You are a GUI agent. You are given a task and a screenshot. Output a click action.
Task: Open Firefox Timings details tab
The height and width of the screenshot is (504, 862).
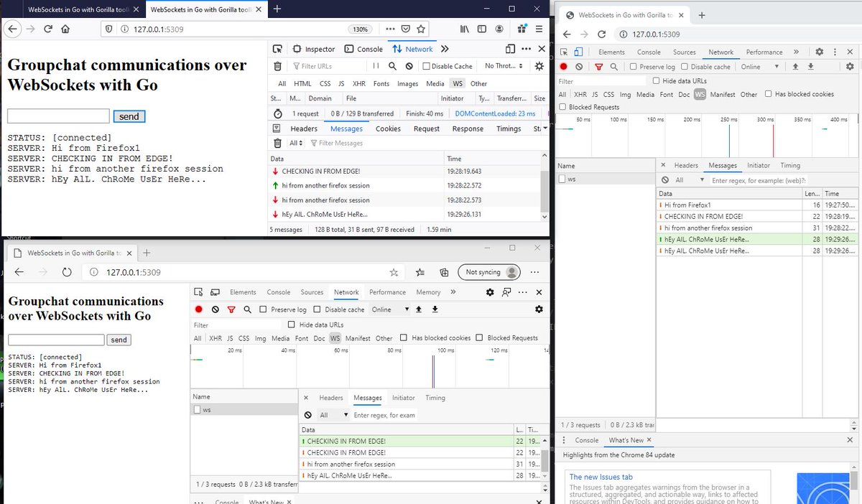[509, 129]
